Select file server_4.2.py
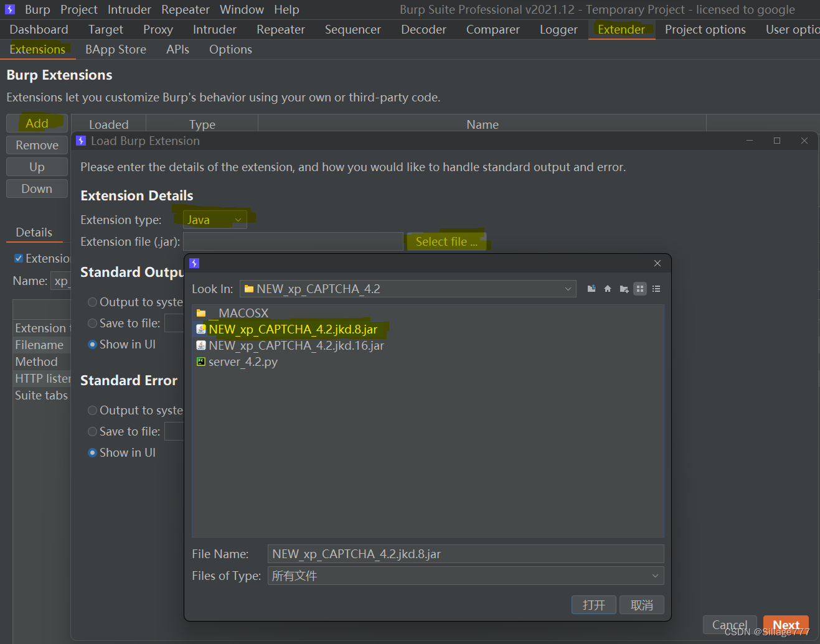Image resolution: width=820 pixels, height=644 pixels. (x=243, y=362)
